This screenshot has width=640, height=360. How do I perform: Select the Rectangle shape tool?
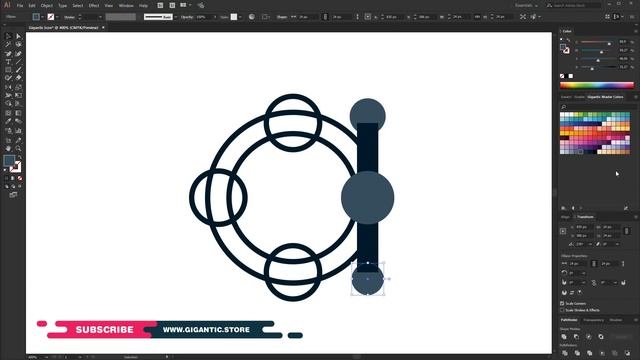click(8, 70)
